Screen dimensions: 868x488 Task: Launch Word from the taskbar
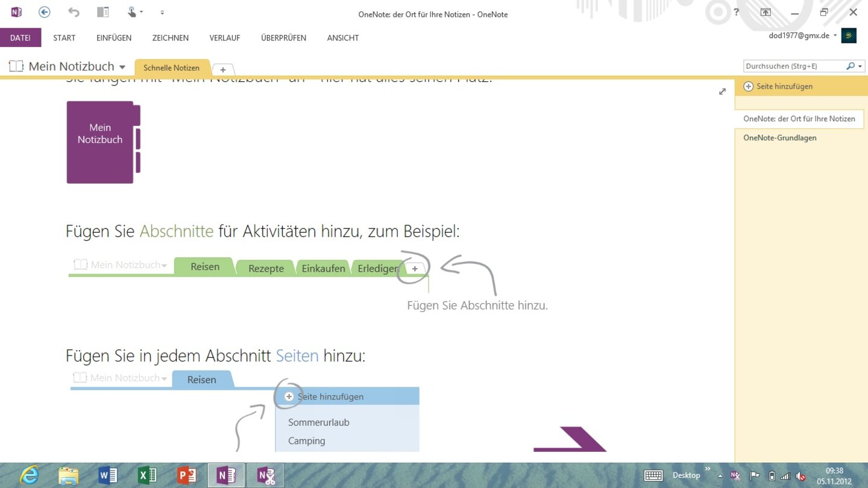[108, 475]
